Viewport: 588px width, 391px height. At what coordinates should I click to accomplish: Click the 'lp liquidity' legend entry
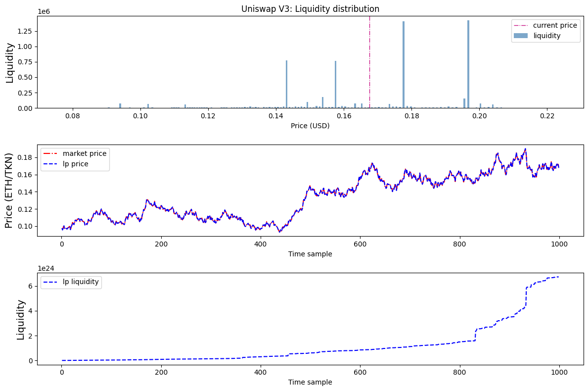(71, 282)
